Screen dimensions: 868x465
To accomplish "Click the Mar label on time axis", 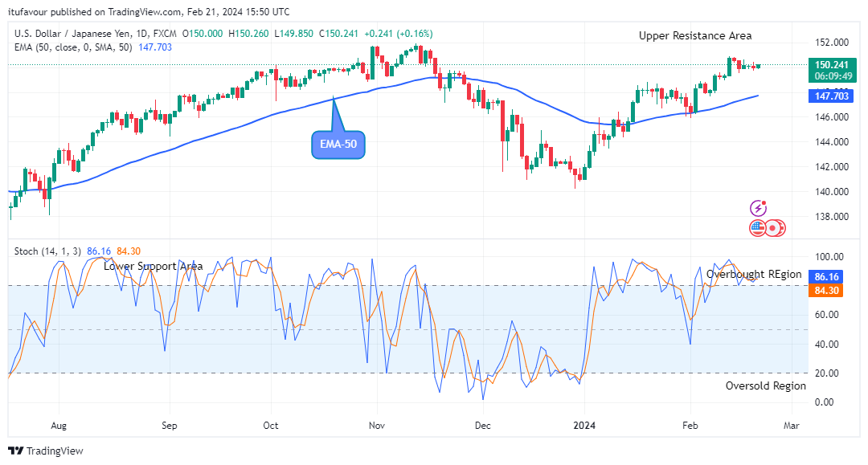I will click(x=792, y=426).
